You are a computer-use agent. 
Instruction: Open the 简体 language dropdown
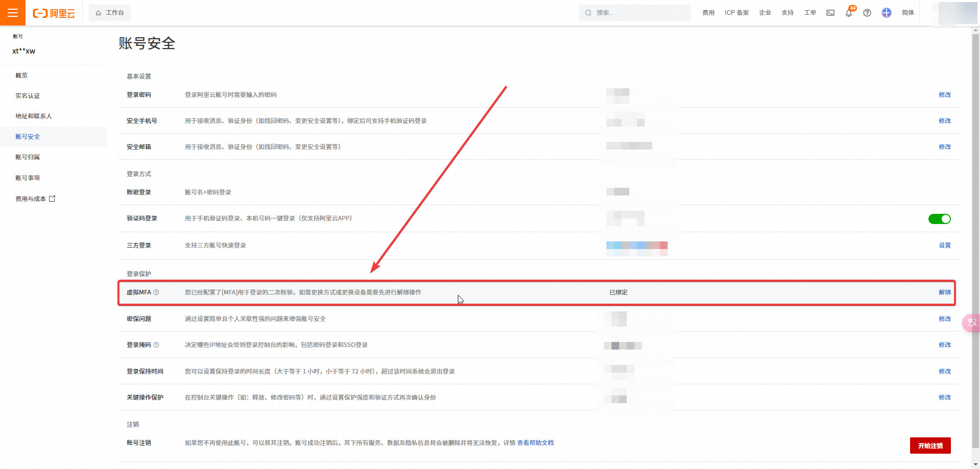click(x=908, y=13)
